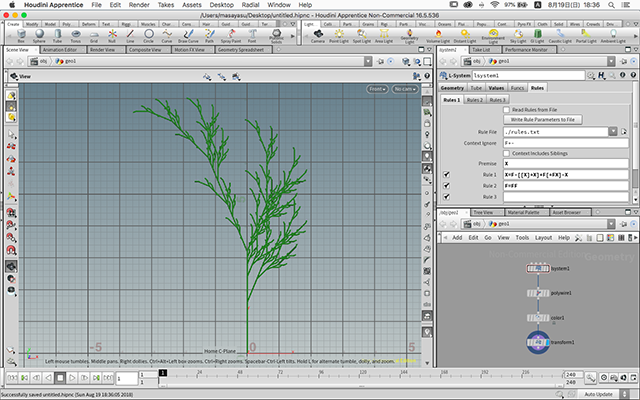Uncheck the Rule 1 checkbox
Image resolution: width=640 pixels, height=400 pixels.
pos(447,174)
